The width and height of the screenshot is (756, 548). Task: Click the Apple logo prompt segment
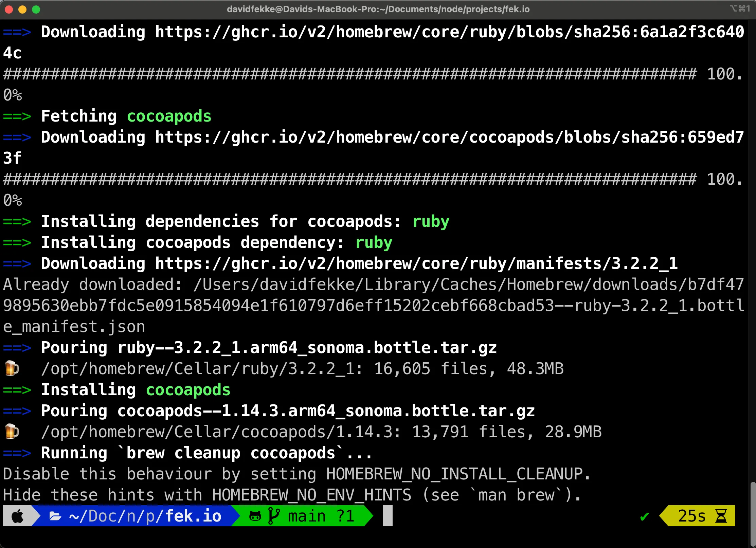coord(18,516)
